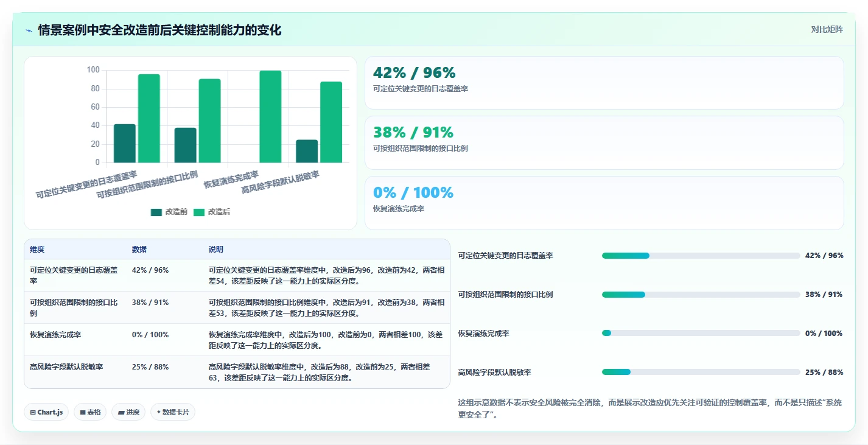Image resolution: width=868 pixels, height=445 pixels.
Task: Open the 0% / 100% data card
Action: click(x=604, y=203)
